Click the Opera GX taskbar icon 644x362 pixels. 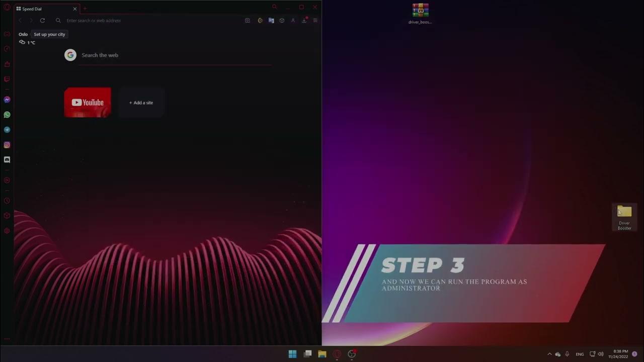337,354
